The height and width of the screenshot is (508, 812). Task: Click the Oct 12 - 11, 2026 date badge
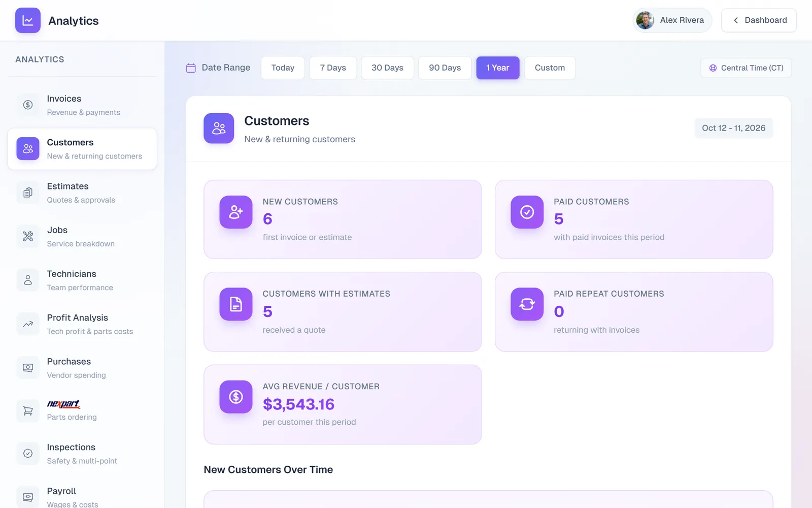(733, 128)
